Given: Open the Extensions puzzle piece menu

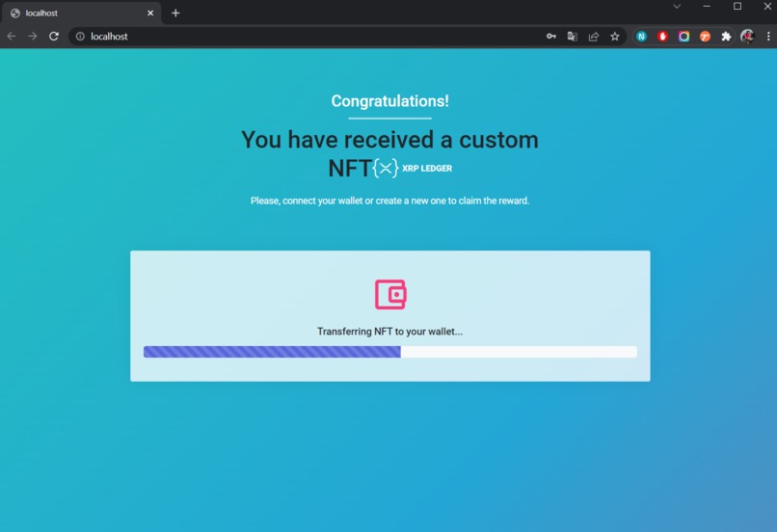Looking at the screenshot, I should [726, 37].
